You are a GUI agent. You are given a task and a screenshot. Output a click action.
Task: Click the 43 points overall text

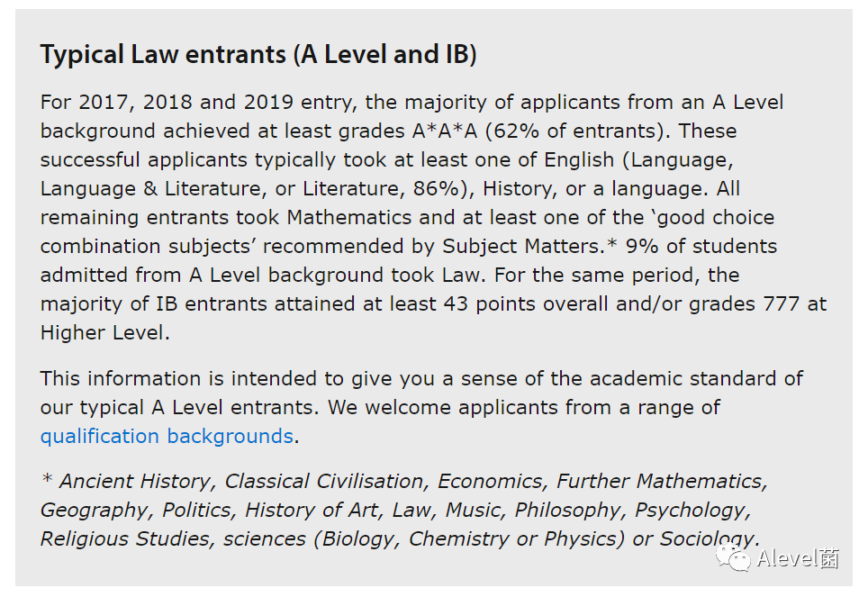coord(525,304)
